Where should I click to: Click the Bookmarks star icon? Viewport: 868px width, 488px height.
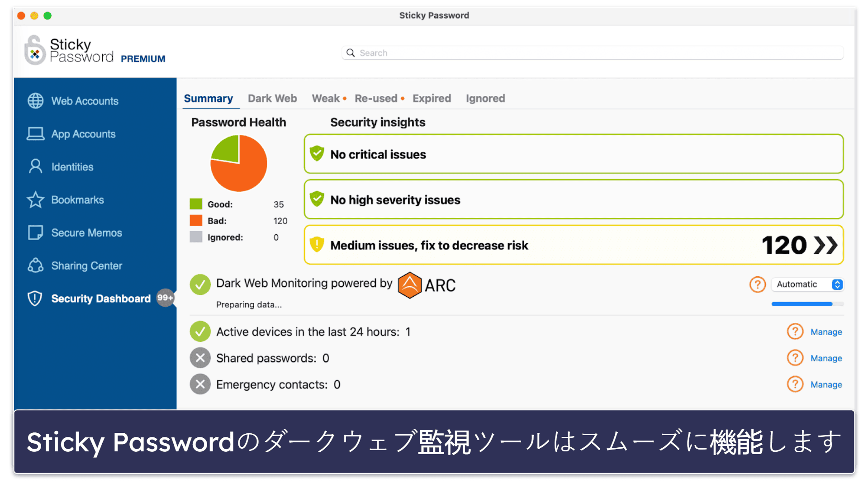35,199
